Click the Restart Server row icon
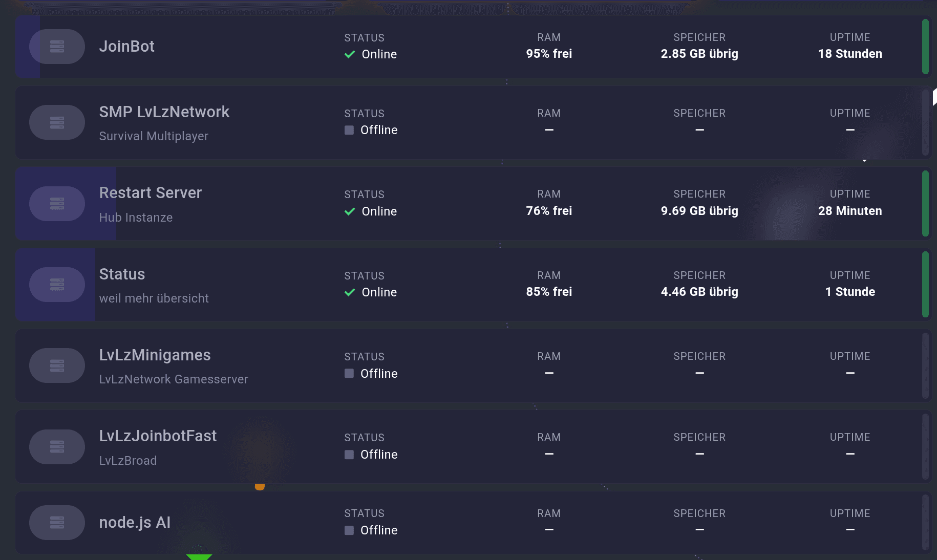Screen dimensions: 937x560 click(57, 204)
